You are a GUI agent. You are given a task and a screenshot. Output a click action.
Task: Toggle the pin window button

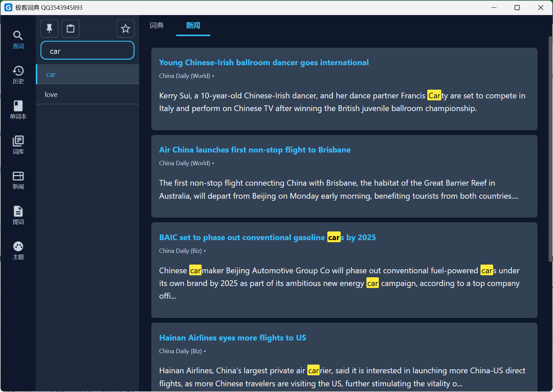(x=49, y=28)
